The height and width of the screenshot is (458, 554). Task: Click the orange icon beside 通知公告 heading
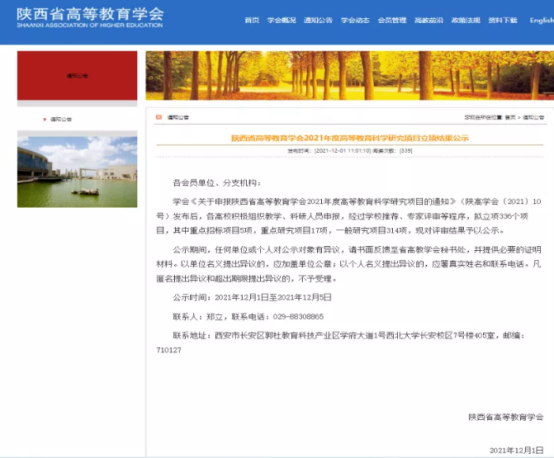[159, 117]
